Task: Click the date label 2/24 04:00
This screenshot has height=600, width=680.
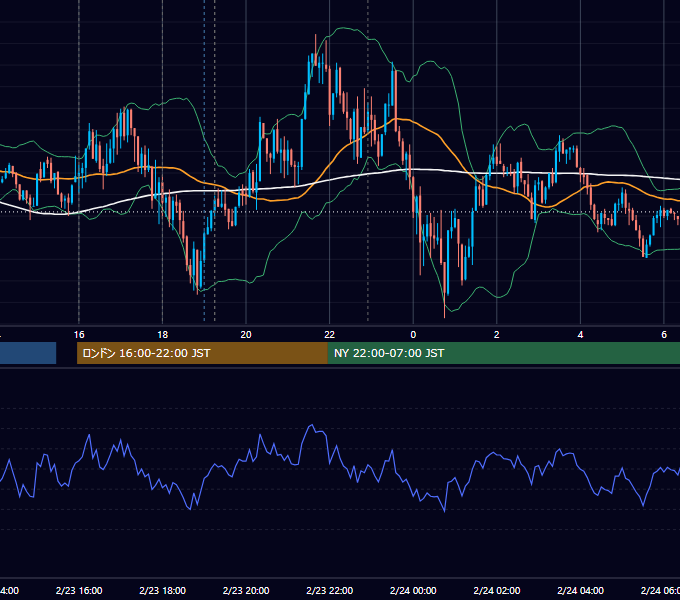Action: (580, 590)
